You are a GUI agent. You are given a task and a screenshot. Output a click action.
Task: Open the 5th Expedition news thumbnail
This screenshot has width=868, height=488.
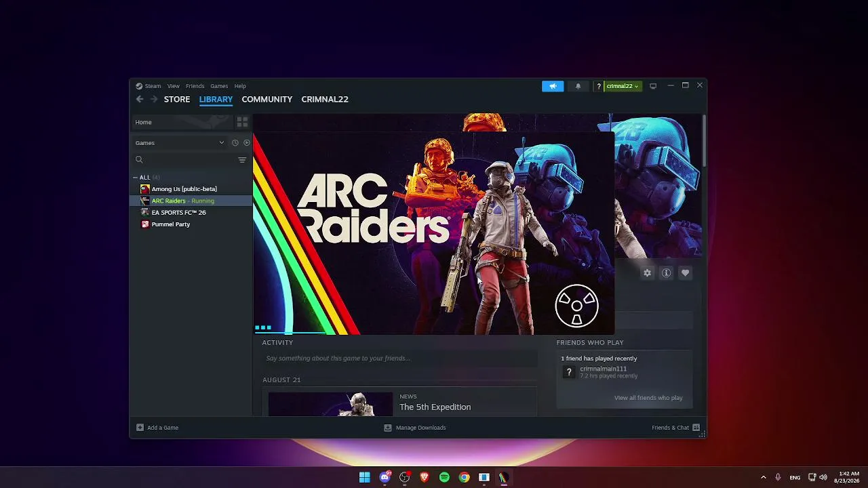330,404
